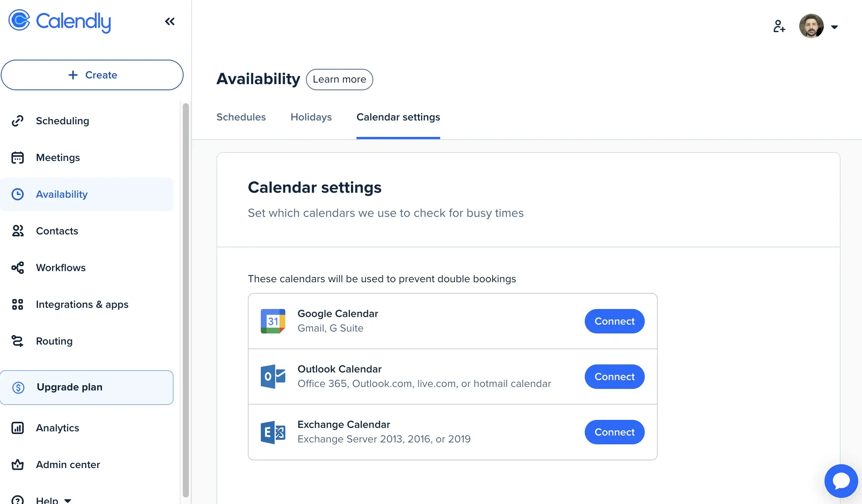This screenshot has height=504, width=862.
Task: Go to Meetings in the sidebar
Action: click(58, 158)
